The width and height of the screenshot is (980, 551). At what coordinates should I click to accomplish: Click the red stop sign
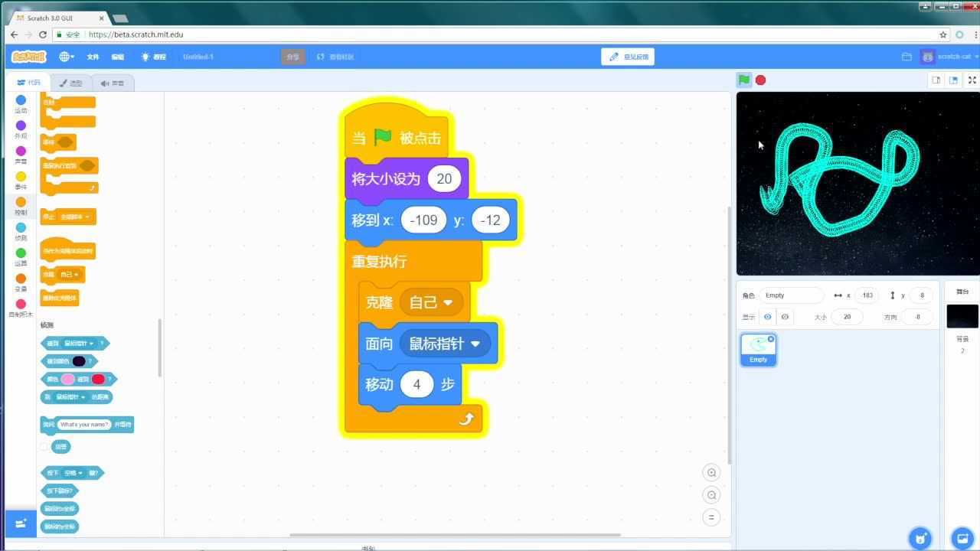coord(760,80)
